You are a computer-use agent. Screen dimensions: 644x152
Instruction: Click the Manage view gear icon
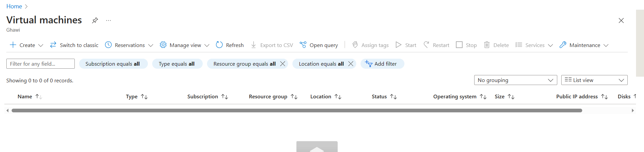(163, 45)
